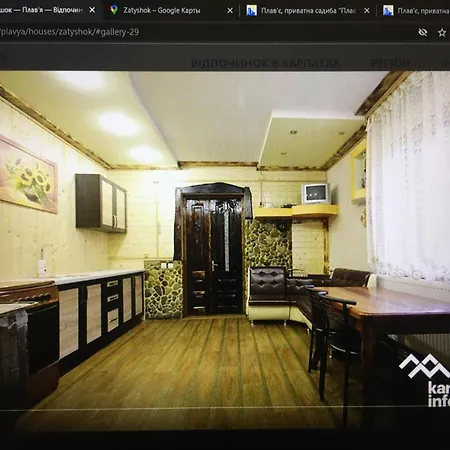This screenshot has width=450, height=450.
Task: Click the bookmark star icon in address bar
Action: pos(442,32)
